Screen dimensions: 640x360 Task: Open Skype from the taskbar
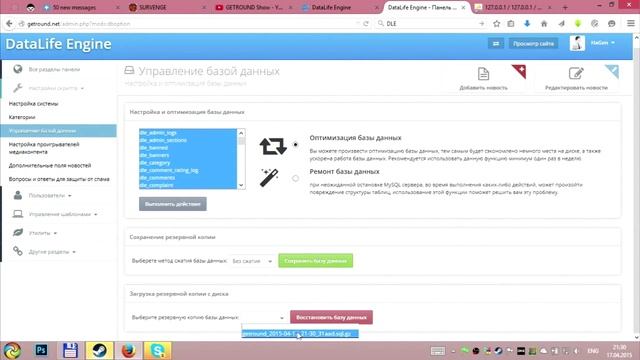pos(158,350)
